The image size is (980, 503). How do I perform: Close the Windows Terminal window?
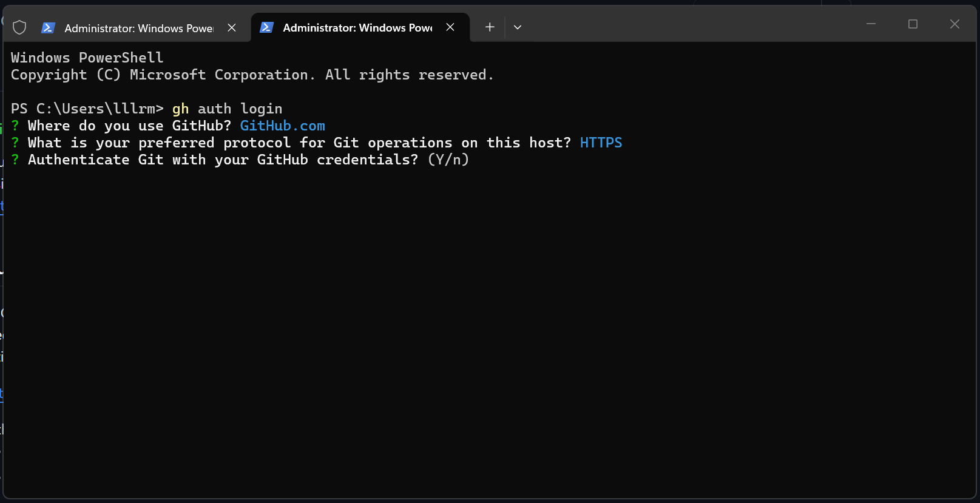pyautogui.click(x=955, y=24)
